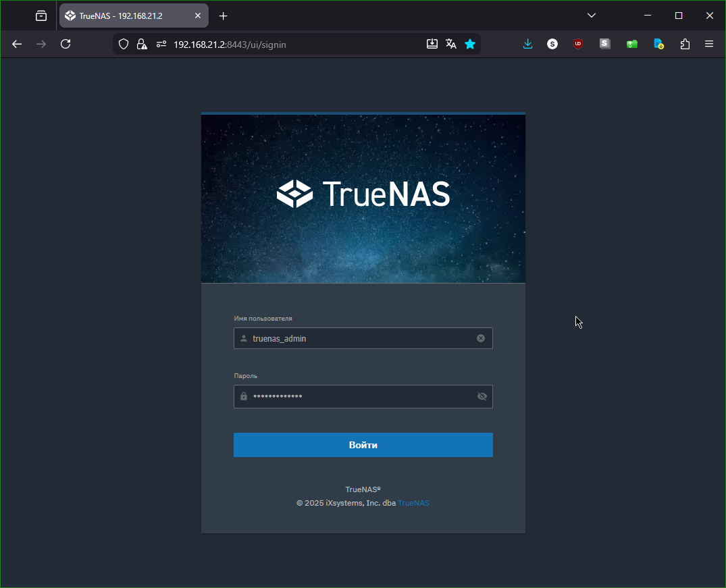
Task: Open uBlock Origin extension
Action: [x=578, y=44]
